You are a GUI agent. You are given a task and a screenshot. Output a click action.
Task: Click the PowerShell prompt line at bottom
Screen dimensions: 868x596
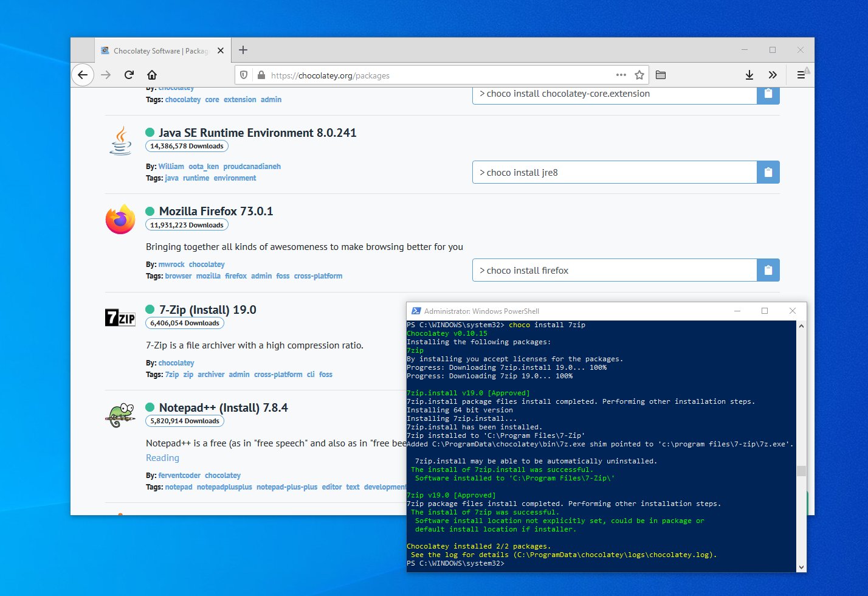456,563
